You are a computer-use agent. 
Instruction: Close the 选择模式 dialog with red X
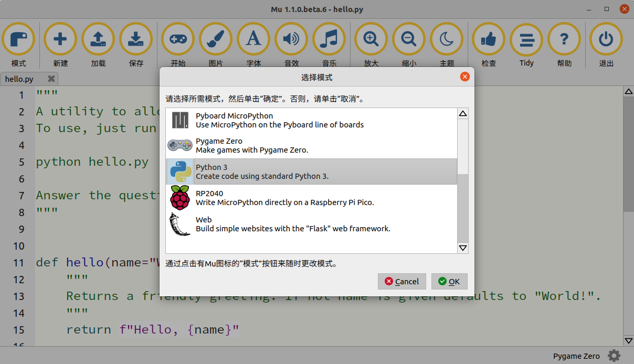pyautogui.click(x=464, y=77)
